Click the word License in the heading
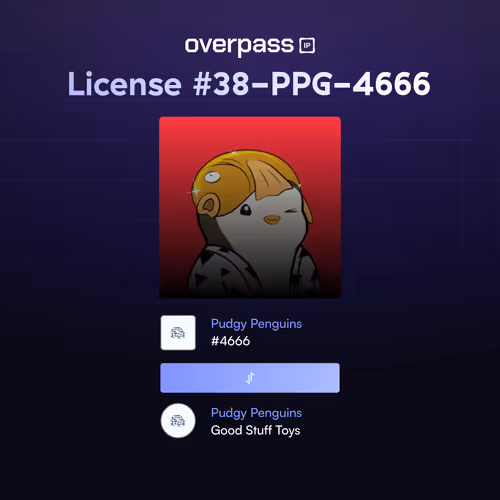This screenshot has width=500, height=500. click(x=125, y=84)
